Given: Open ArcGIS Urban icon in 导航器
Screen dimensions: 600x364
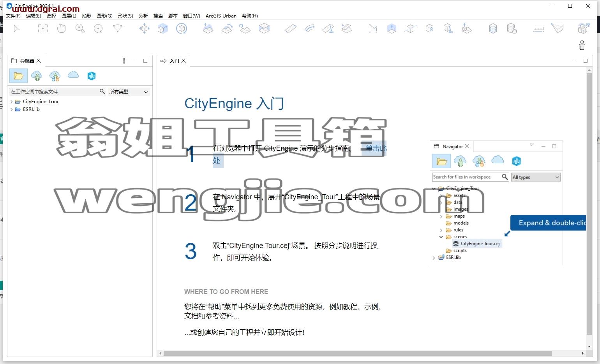Looking at the screenshot, I should point(92,76).
